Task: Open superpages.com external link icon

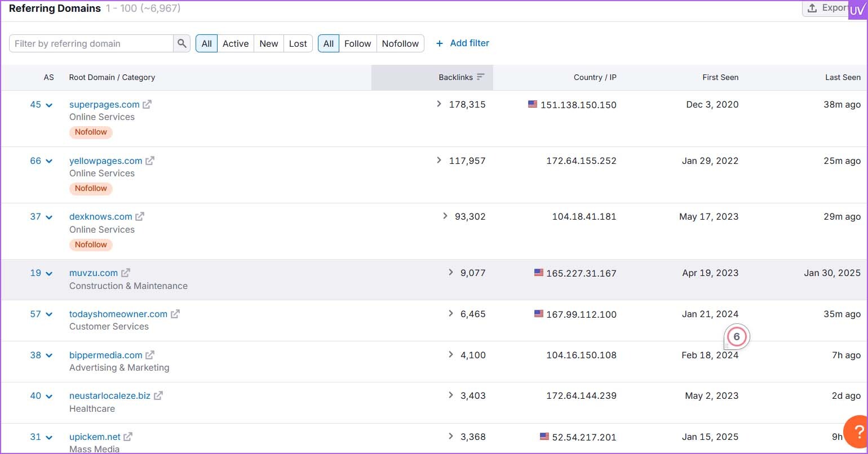Action: click(147, 104)
